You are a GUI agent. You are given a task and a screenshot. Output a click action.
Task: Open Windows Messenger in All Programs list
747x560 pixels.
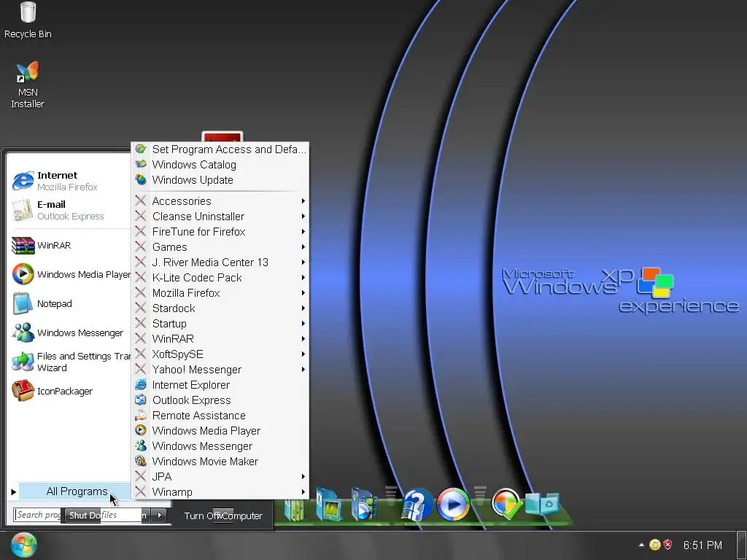(220, 446)
